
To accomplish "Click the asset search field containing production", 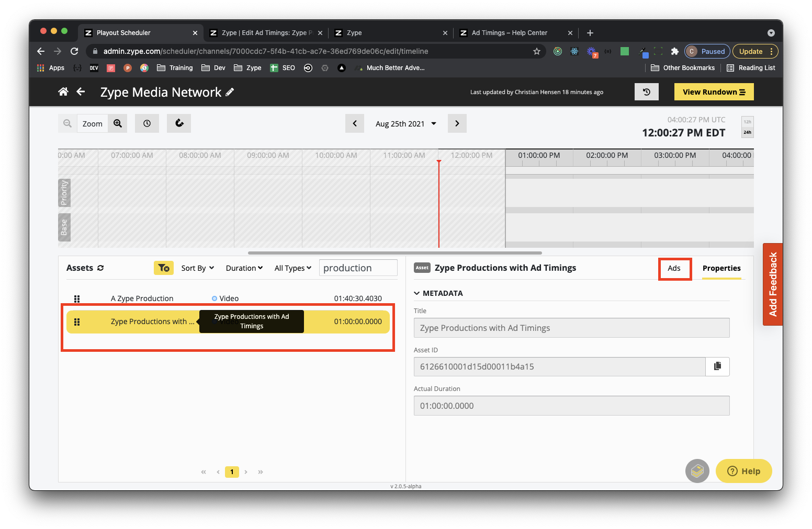I will tap(358, 268).
